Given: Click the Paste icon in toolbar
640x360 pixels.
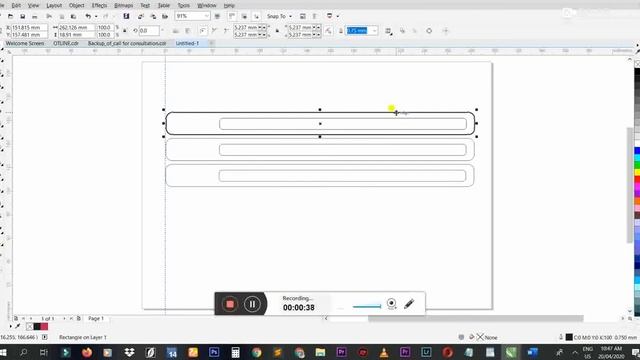Looking at the screenshot, I should [73, 16].
